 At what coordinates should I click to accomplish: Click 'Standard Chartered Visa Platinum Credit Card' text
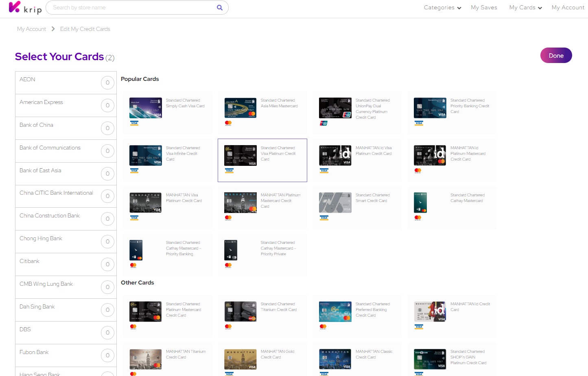(278, 154)
